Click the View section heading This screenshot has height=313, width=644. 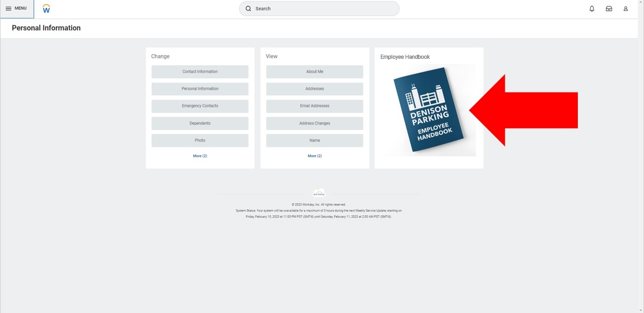(x=271, y=57)
